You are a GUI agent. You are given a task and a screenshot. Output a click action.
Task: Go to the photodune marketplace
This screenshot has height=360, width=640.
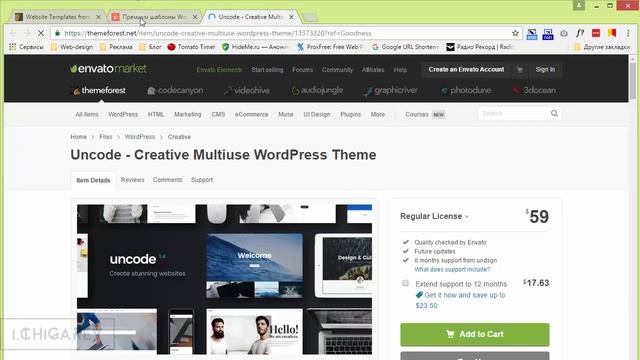click(x=466, y=90)
